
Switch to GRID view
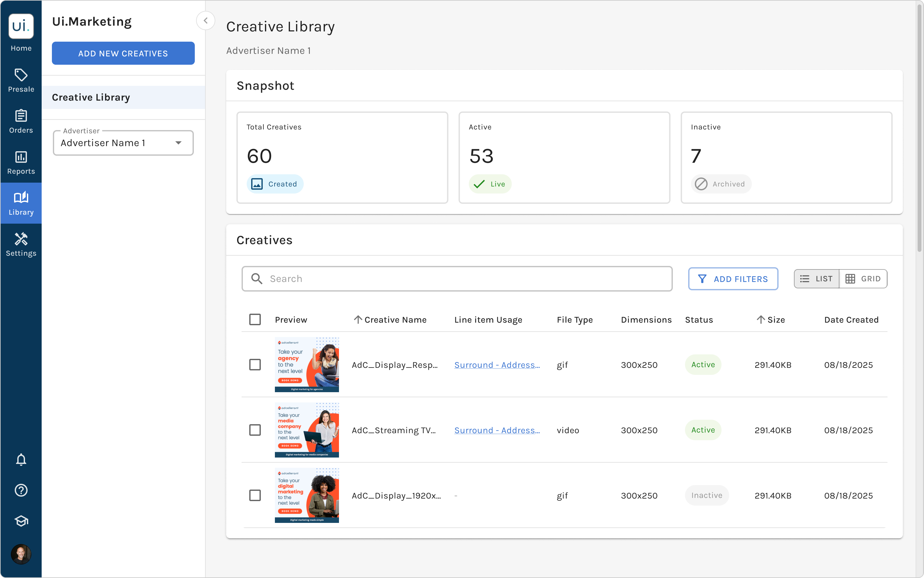click(x=863, y=279)
